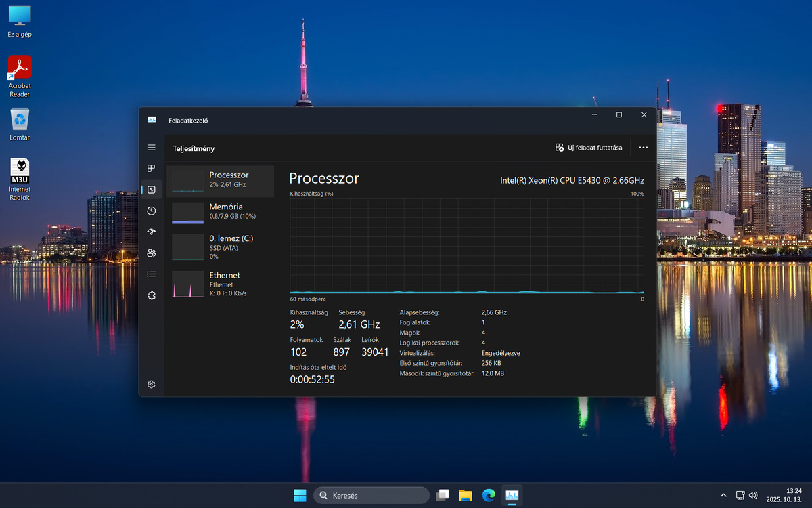812x508 pixels.
Task: Click the Task Manager taskbar icon
Action: click(x=512, y=495)
